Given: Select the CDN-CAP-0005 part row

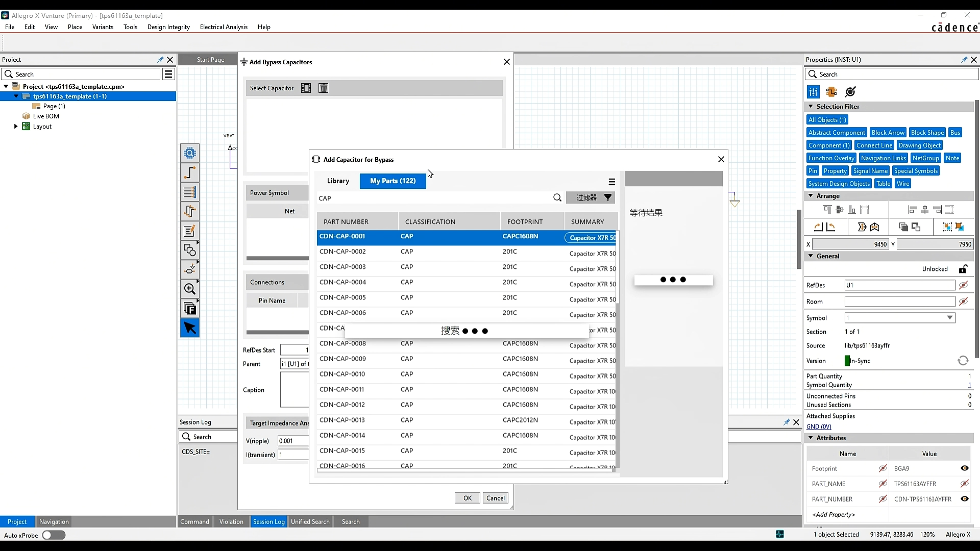Looking at the screenshot, I should [x=467, y=297].
